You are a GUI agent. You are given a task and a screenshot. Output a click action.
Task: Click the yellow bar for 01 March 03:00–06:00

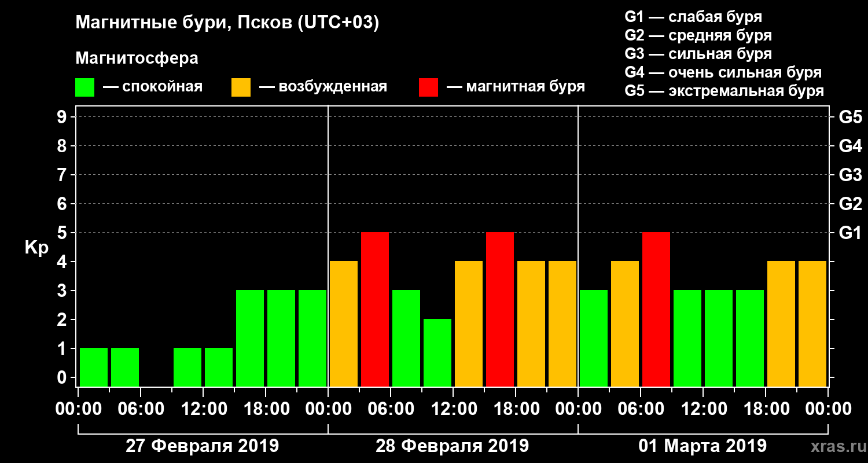coord(625,324)
